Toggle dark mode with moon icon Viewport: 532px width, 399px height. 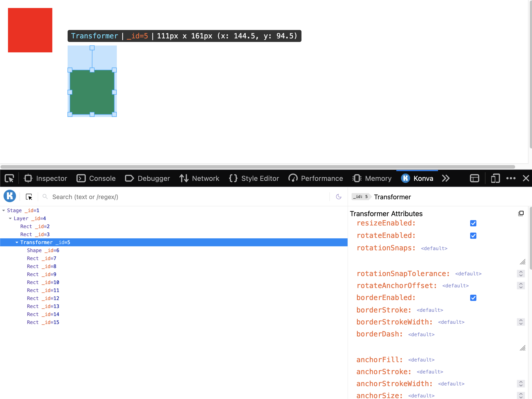(x=338, y=197)
